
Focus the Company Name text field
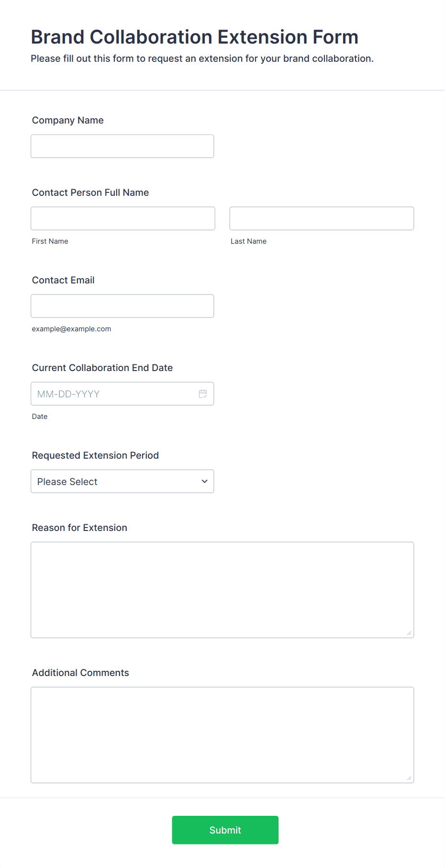pos(122,146)
